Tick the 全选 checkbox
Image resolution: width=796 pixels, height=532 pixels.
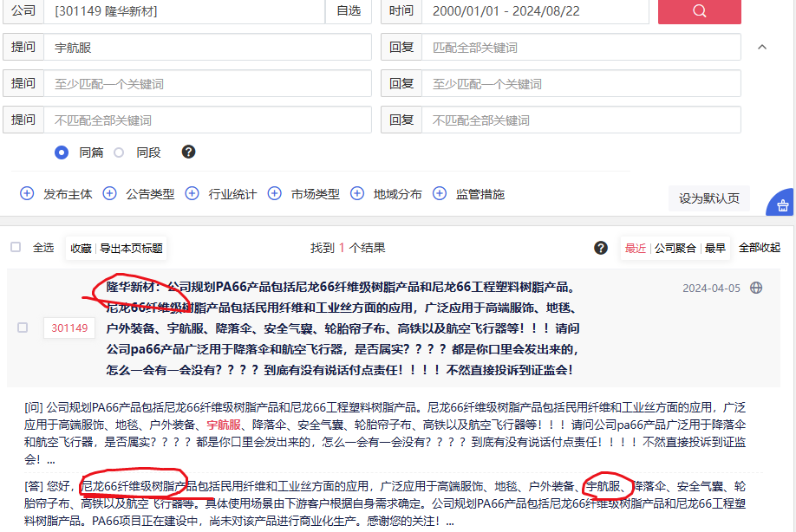(x=16, y=247)
